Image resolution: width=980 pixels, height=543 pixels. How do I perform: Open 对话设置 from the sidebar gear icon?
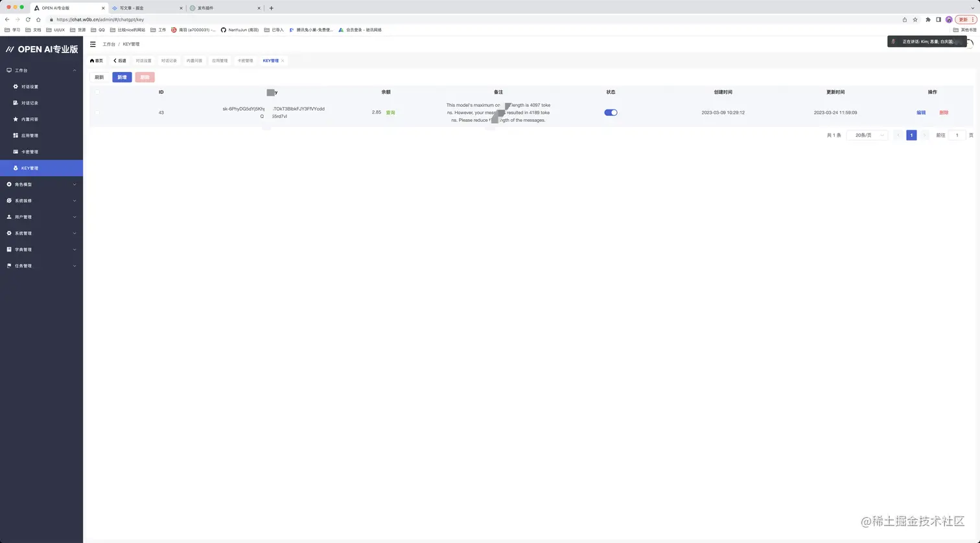(16, 86)
